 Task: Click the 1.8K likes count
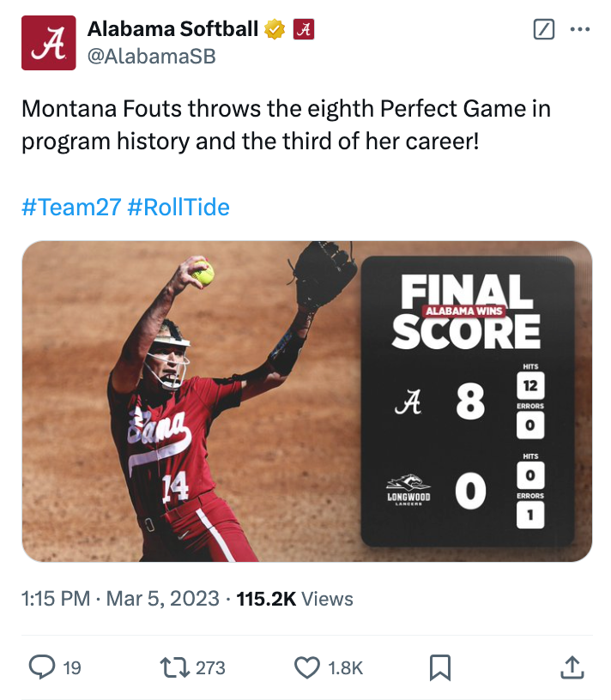point(346,667)
